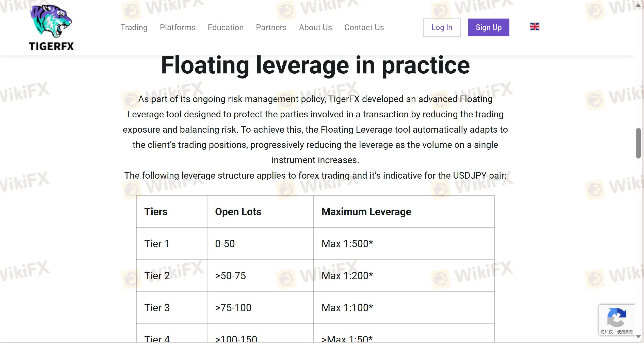Open the Trading menu
The height and width of the screenshot is (343, 644).
point(134,27)
